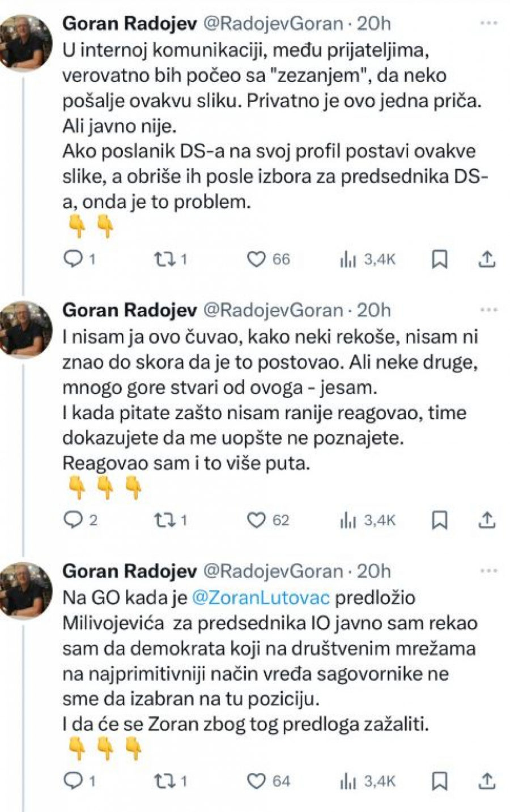This screenshot has height=812, width=510.
Task: Open more options for the first tweet
Action: (x=488, y=23)
